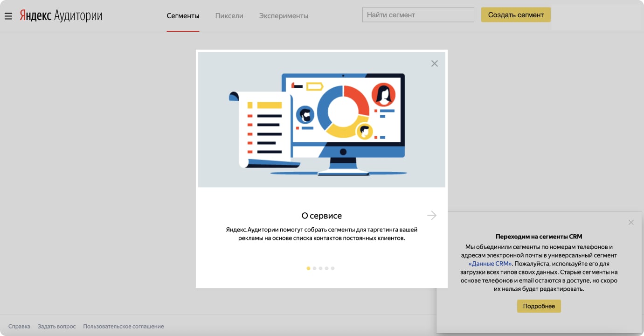Go to next slide with arrow

[432, 215]
